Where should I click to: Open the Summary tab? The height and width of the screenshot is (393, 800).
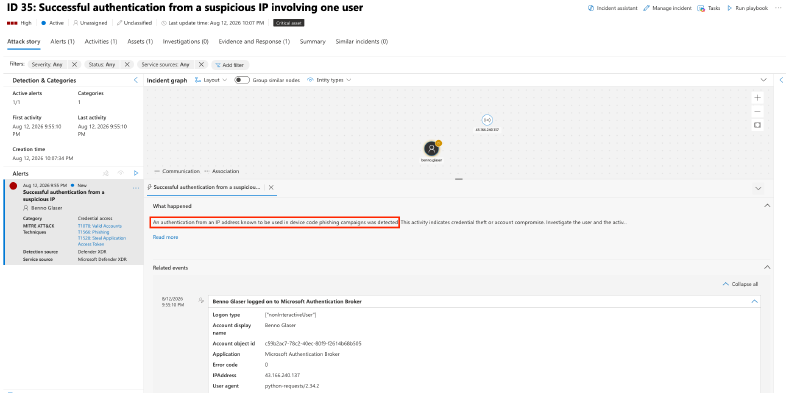pos(312,42)
